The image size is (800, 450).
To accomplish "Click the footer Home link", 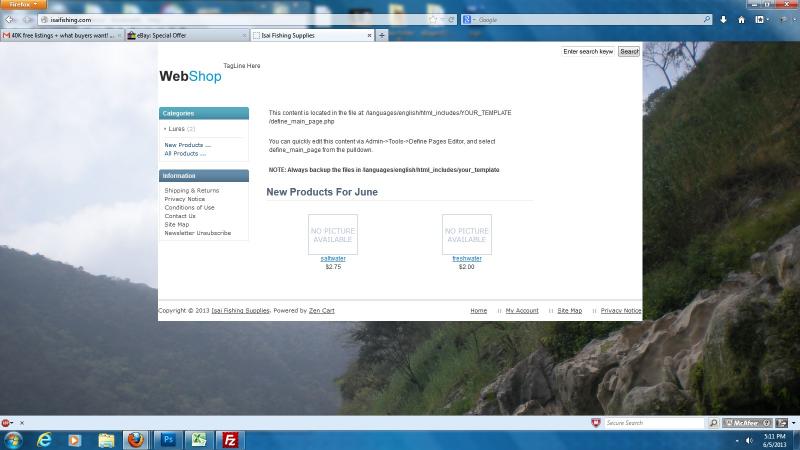I will point(479,311).
